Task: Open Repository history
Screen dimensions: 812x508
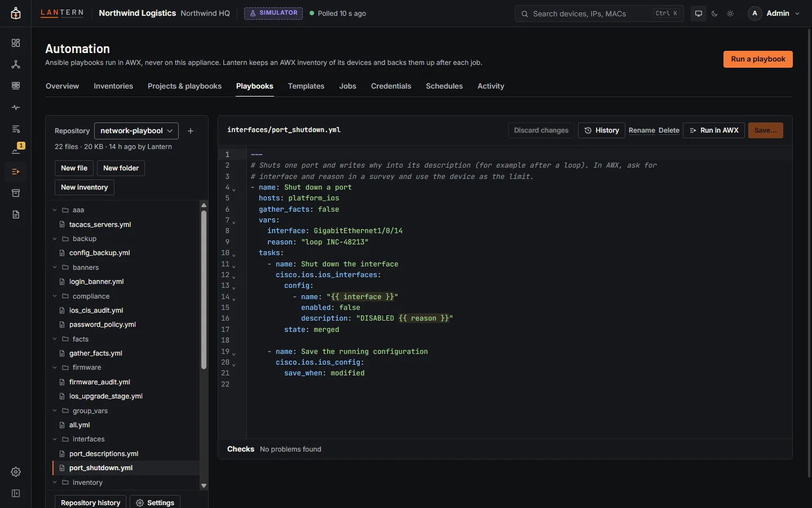Action: tap(90, 502)
